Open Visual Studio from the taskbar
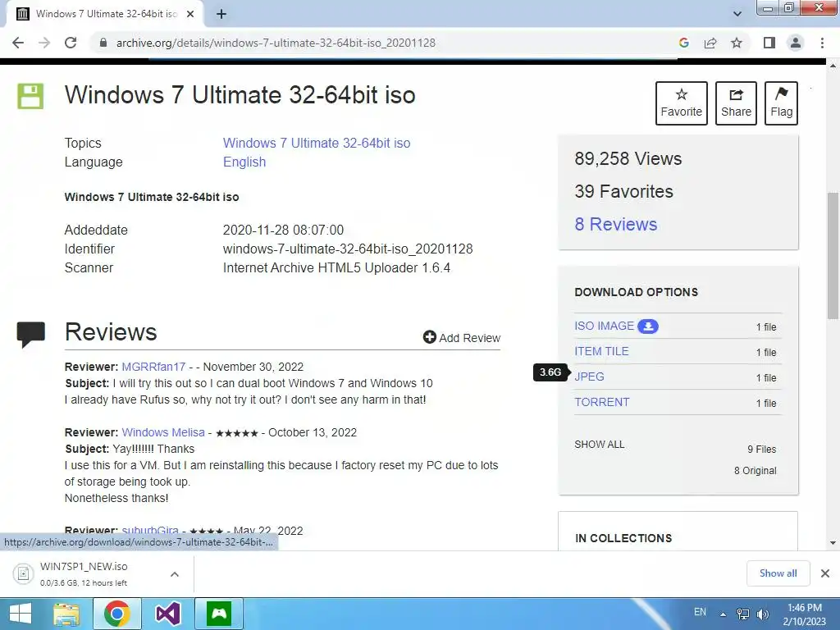 [x=167, y=614]
